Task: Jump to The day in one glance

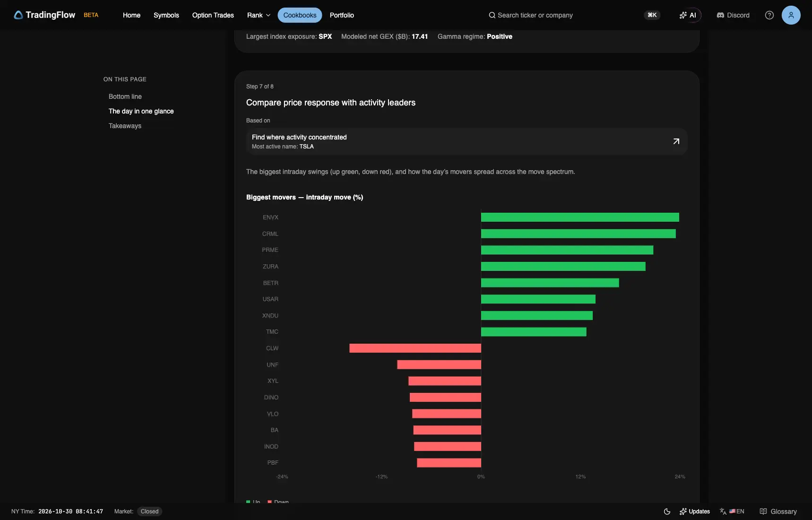Action: pyautogui.click(x=141, y=111)
